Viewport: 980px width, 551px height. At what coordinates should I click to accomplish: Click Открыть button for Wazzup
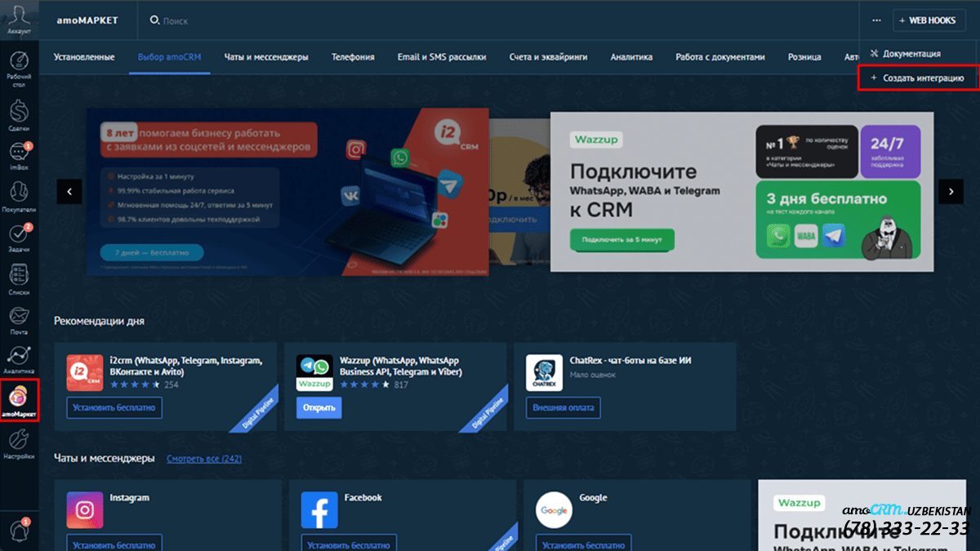[x=318, y=407]
